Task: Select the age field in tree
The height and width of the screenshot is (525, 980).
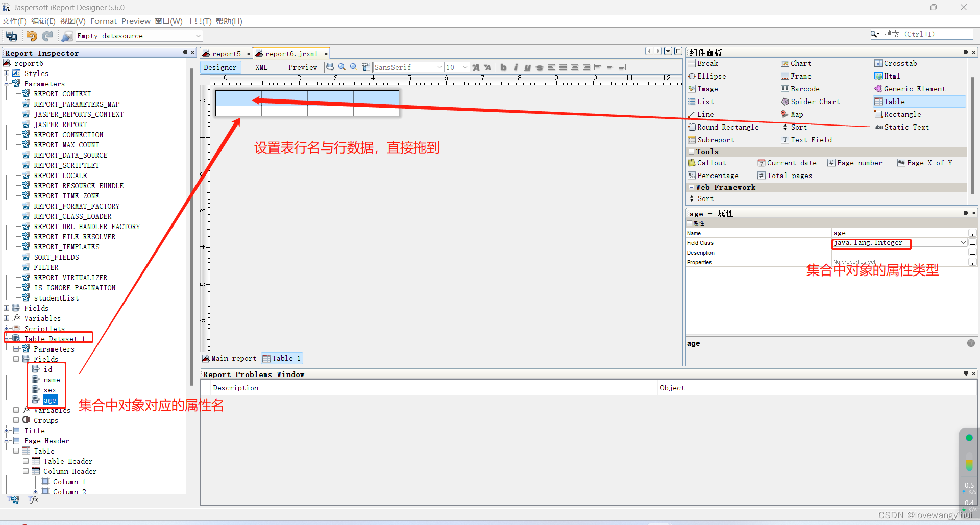Action: click(x=50, y=400)
